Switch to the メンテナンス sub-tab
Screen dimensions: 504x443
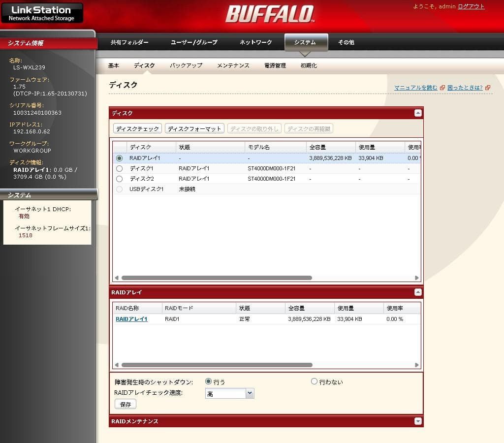(x=233, y=65)
